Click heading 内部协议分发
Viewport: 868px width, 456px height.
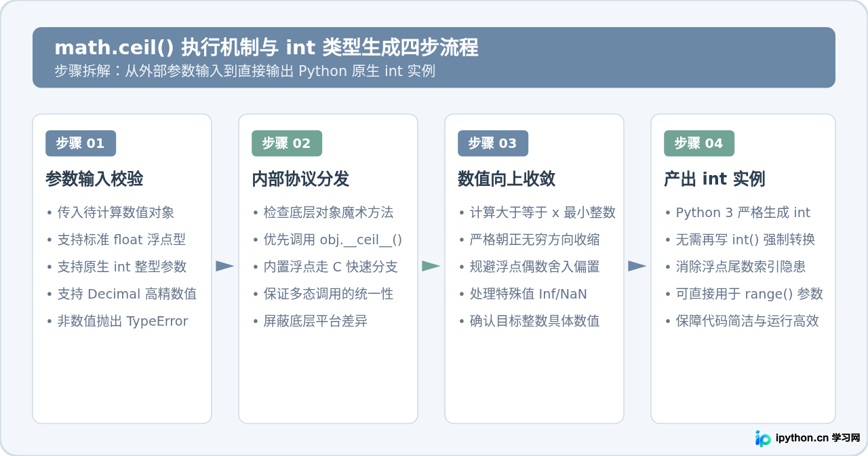[x=300, y=179]
